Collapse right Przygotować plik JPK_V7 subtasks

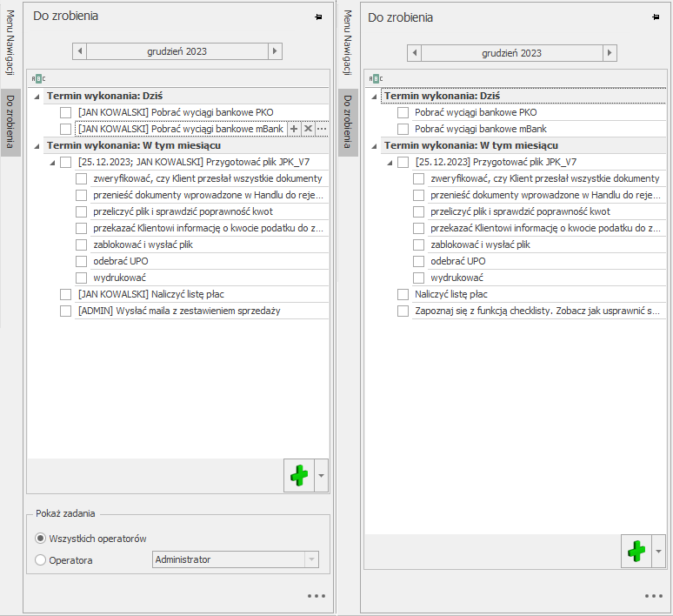pos(390,163)
